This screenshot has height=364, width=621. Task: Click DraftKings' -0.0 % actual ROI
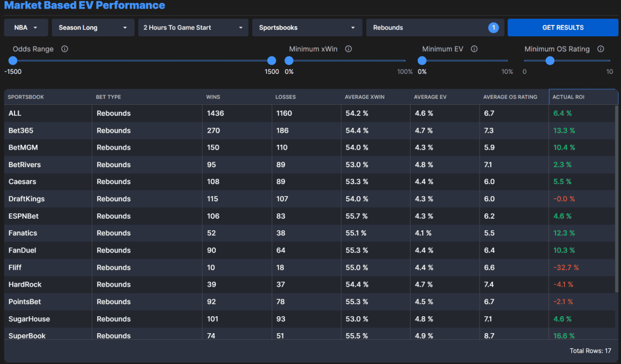coord(564,199)
